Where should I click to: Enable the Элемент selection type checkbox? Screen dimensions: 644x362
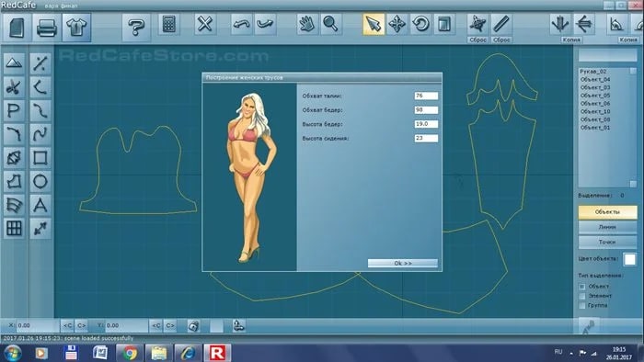582,296
